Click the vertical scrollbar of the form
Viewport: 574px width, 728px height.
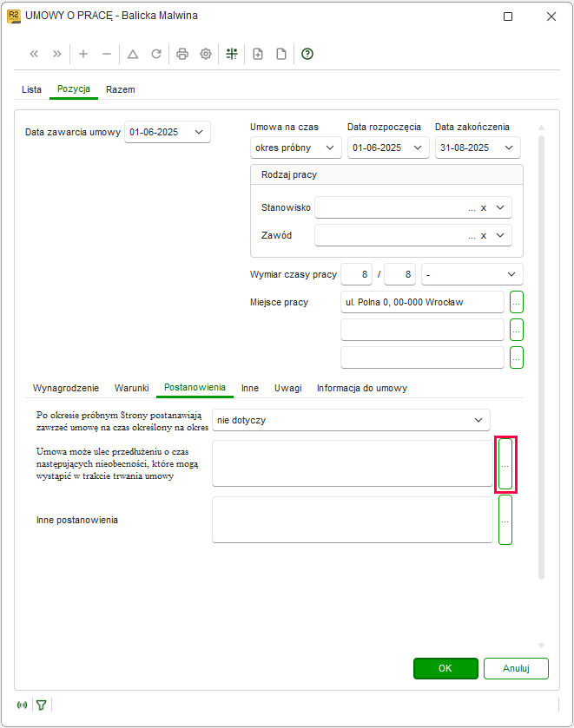[541, 357]
